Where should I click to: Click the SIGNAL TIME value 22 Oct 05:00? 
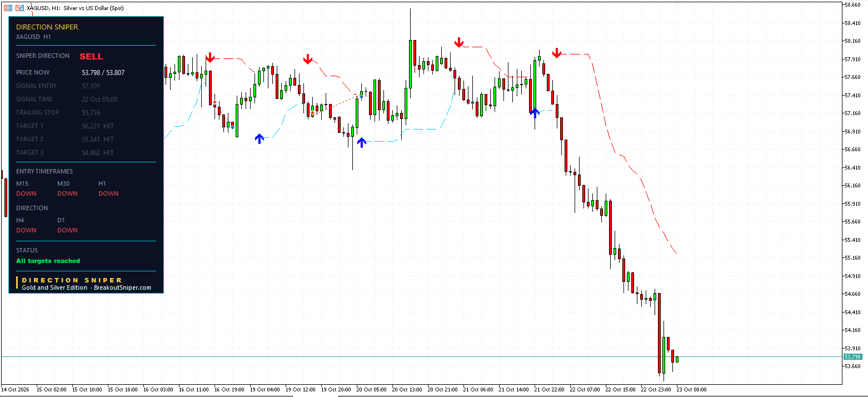[99, 99]
